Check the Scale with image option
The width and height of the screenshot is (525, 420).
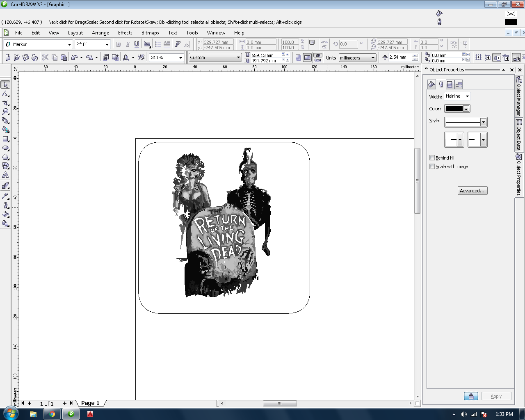(432, 167)
